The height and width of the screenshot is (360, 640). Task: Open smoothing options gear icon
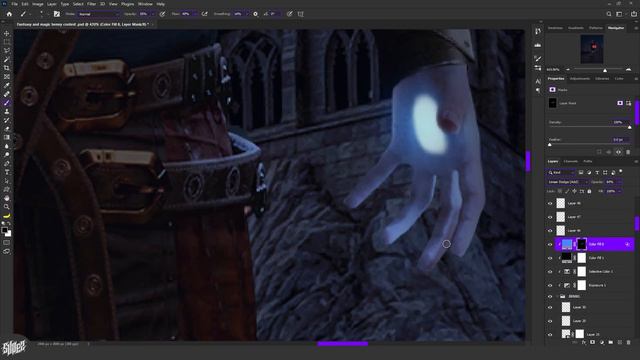[256, 14]
